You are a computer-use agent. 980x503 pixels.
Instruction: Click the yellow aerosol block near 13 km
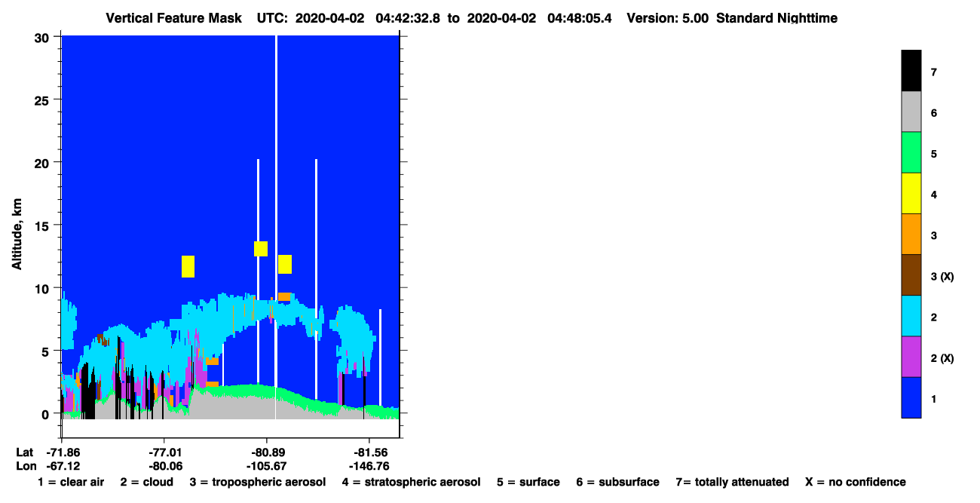pyautogui.click(x=261, y=248)
